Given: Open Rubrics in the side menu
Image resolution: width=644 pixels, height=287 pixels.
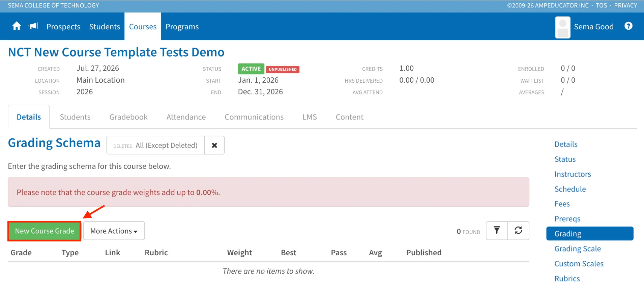Looking at the screenshot, I should point(567,278).
